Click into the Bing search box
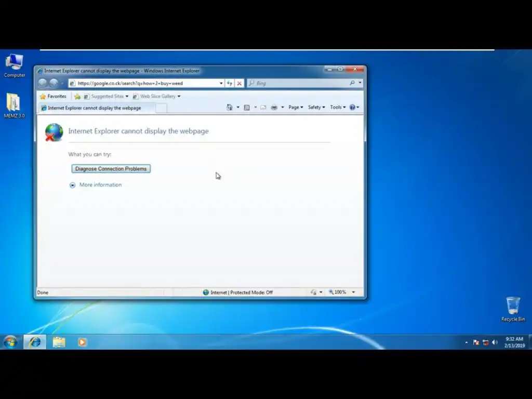532x399 pixels. pos(300,83)
